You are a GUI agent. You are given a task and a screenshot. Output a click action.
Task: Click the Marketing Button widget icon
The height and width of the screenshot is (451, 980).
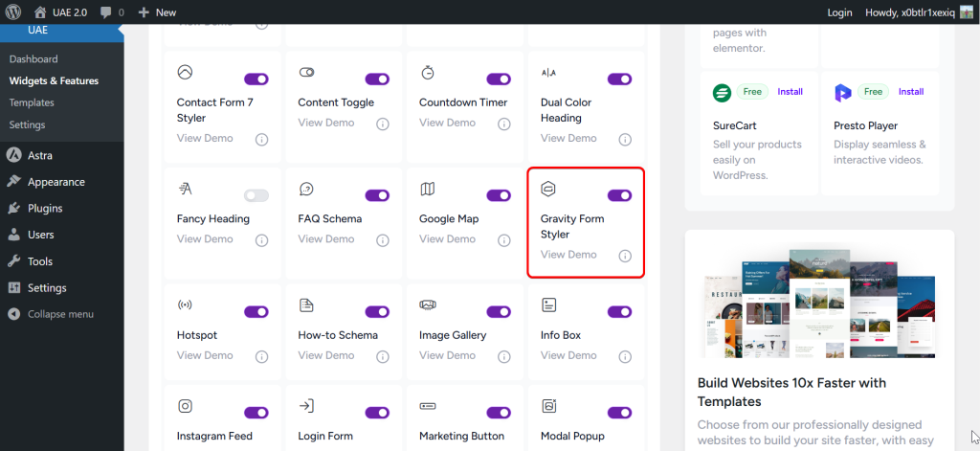[428, 406]
